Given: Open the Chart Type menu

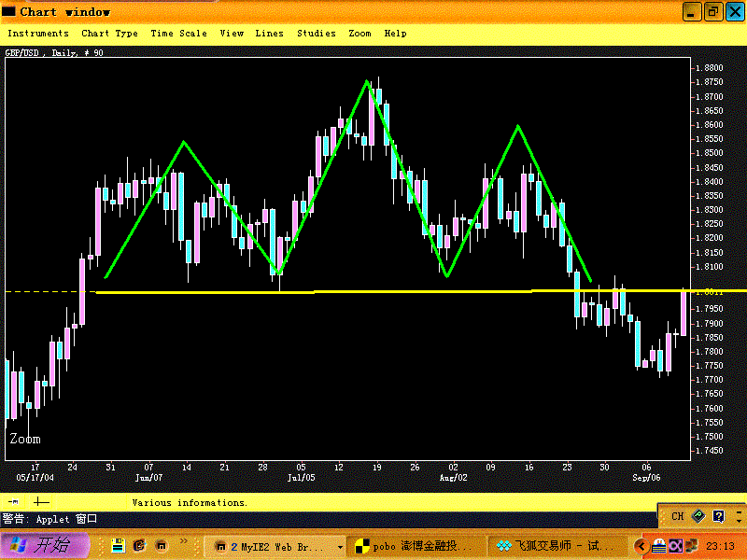Looking at the screenshot, I should 109,34.
